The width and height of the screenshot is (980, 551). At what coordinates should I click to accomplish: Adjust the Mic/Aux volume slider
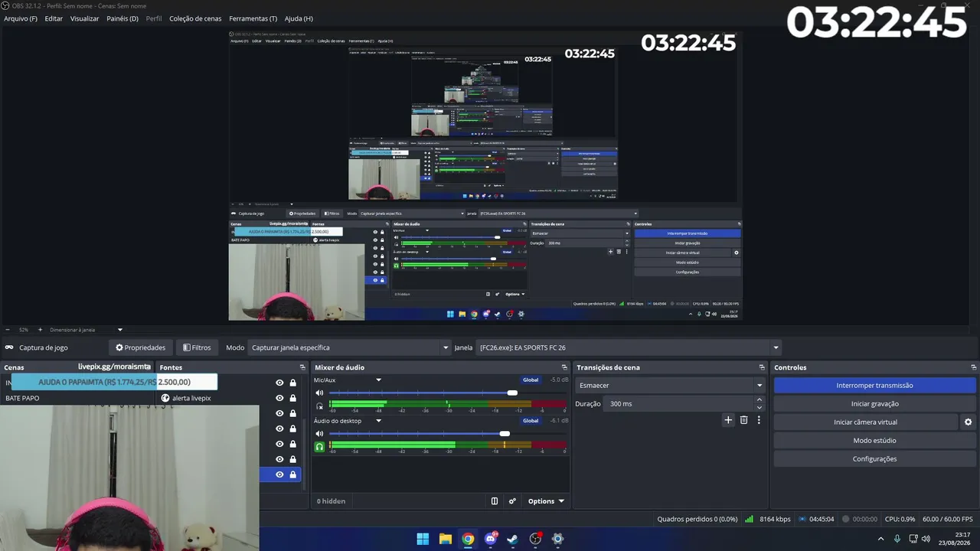[x=512, y=393]
